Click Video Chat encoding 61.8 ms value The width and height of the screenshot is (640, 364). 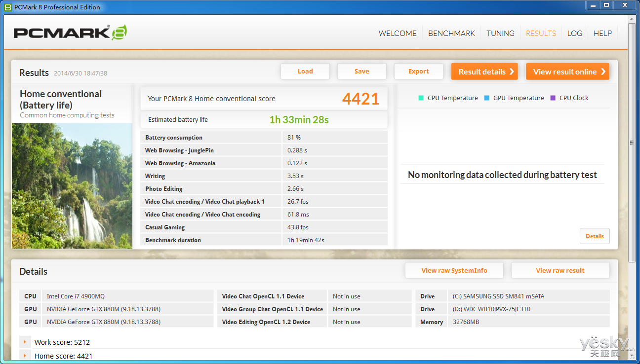298,215
